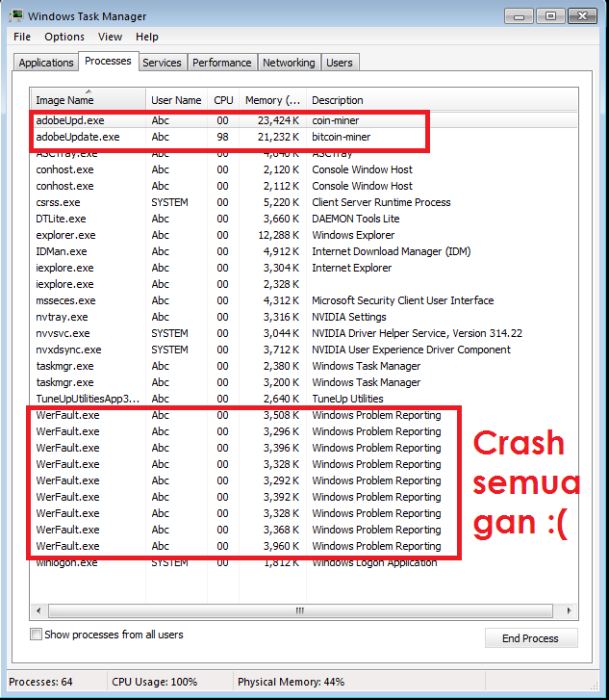
Task: Minimize the Task Manager window
Action: [519, 16]
